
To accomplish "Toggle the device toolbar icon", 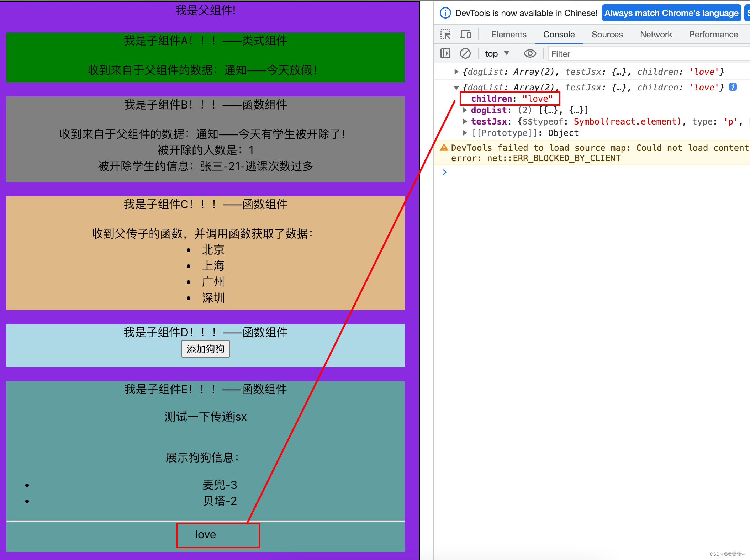I will (x=465, y=35).
